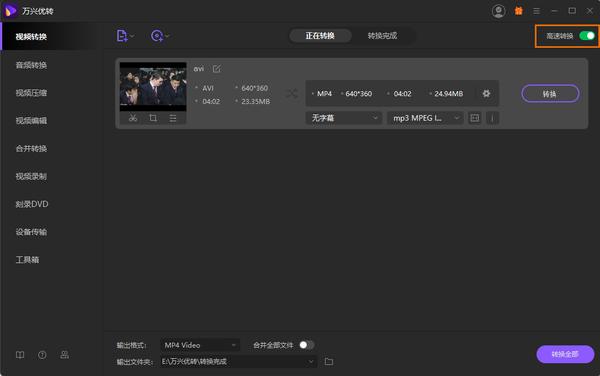Click the info icon beside the audio track dropdown

pyautogui.click(x=492, y=118)
